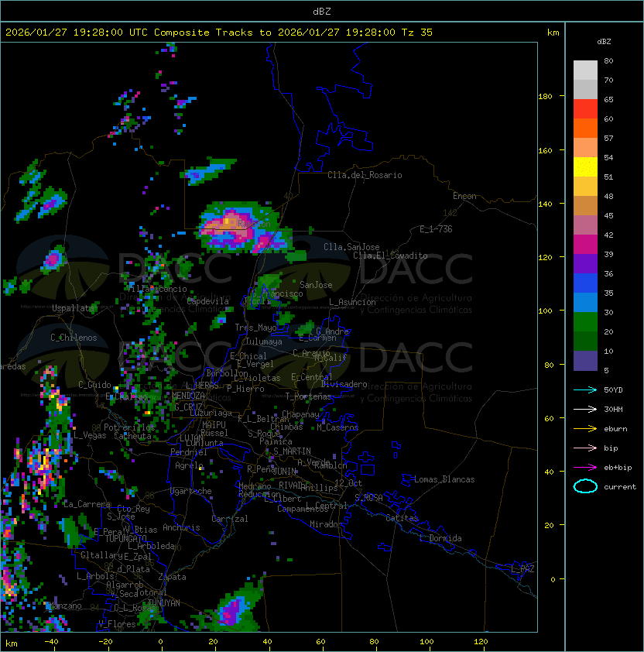Screen dimensions: 644x652
Task: Click the 30HM legend label
Action: 613,410
